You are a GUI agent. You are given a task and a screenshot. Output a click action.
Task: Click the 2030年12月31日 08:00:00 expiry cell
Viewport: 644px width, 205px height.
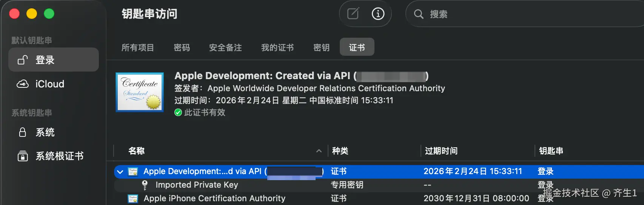pos(476,198)
